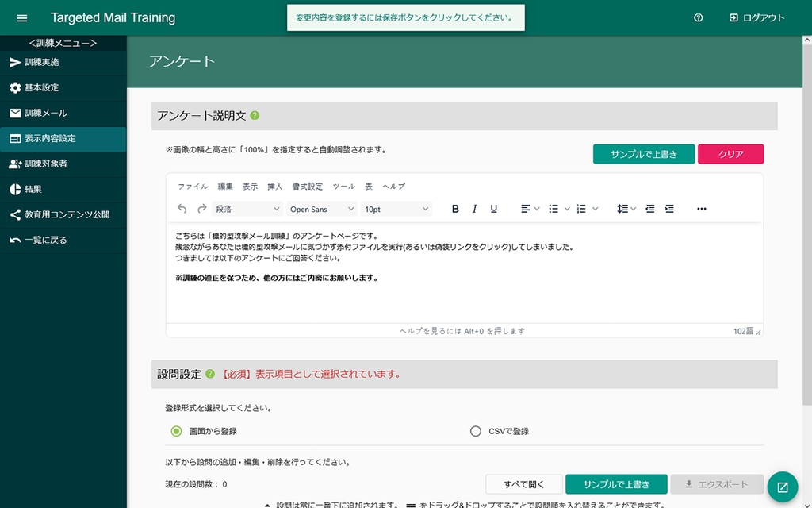Image resolution: width=812 pixels, height=508 pixels.
Task: Click the エクスポート button
Action: 717,485
